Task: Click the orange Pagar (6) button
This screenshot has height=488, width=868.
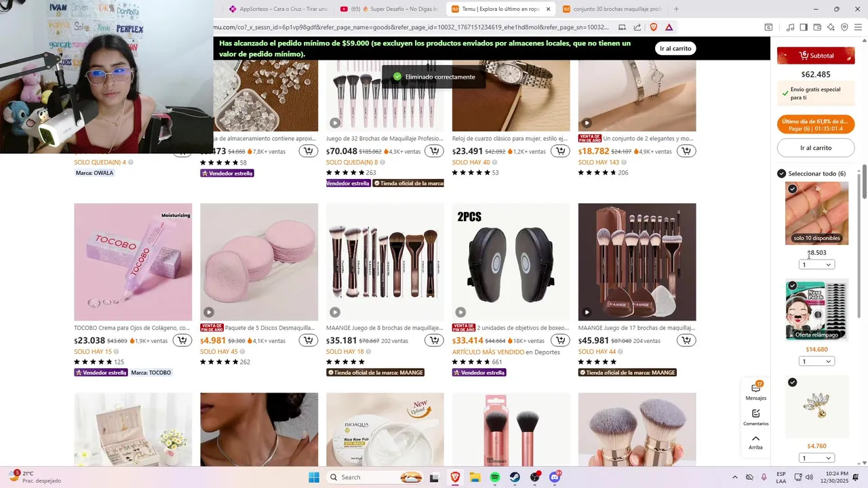Action: pyautogui.click(x=816, y=125)
